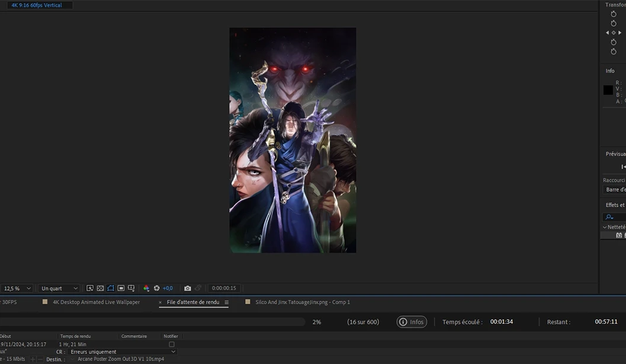The width and height of the screenshot is (626, 364).
Task: Click the Infos button in render queue
Action: 412,322
